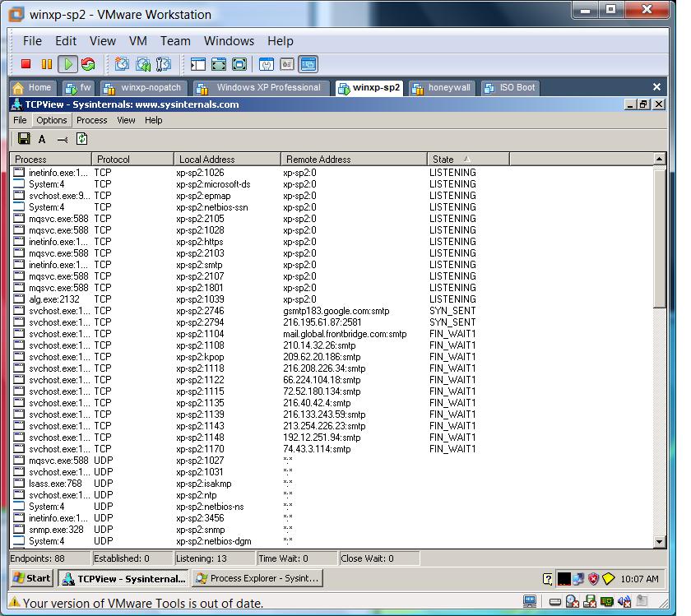Click the XP Start button

coord(32,578)
